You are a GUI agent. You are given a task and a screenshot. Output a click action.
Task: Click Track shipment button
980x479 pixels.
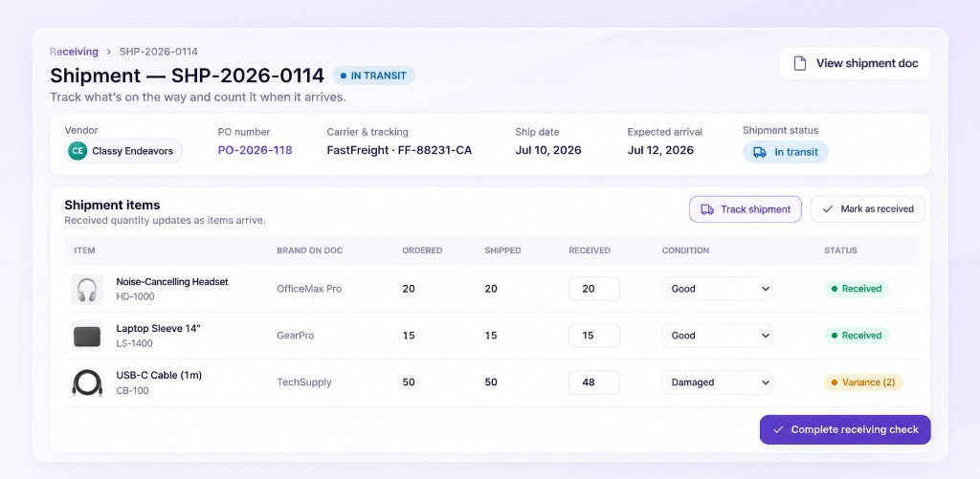[x=745, y=209]
